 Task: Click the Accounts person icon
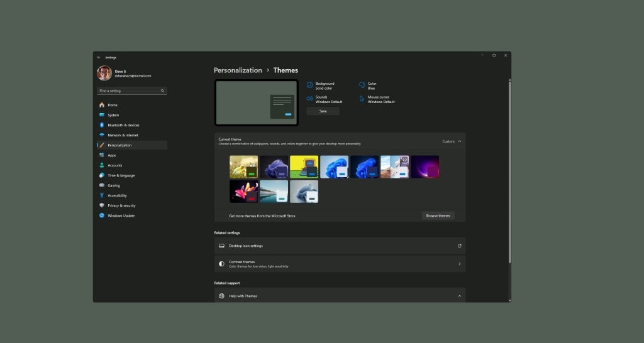[102, 165]
